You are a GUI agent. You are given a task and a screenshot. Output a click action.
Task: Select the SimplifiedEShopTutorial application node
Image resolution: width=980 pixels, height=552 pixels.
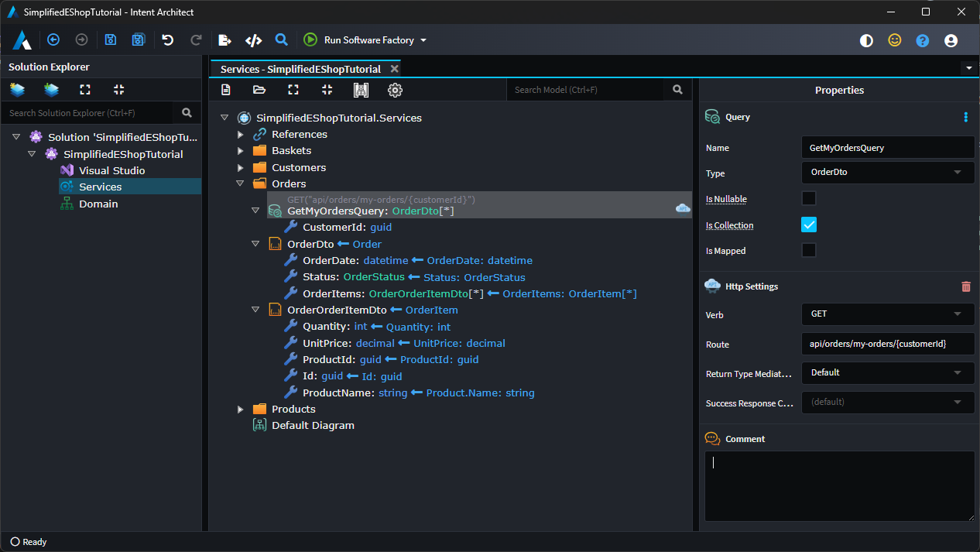click(x=123, y=154)
